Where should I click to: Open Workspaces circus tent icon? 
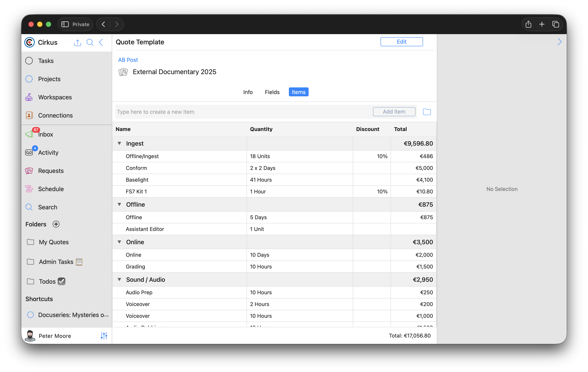tap(29, 97)
